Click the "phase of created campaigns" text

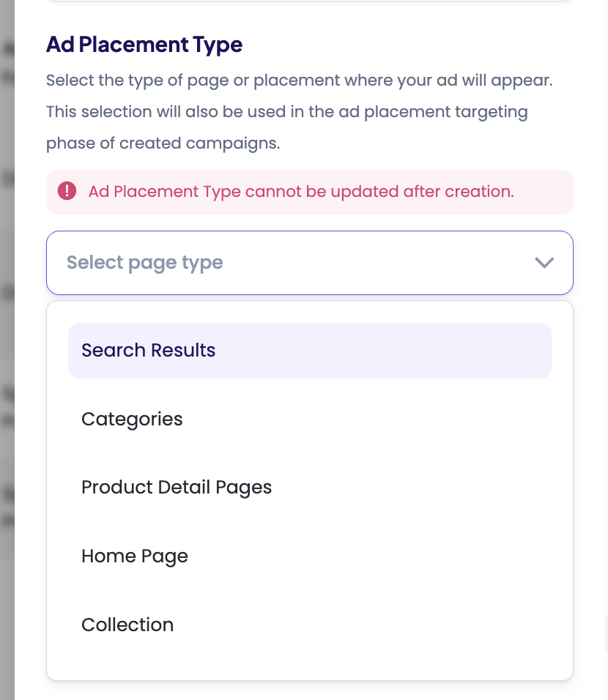coord(163,144)
